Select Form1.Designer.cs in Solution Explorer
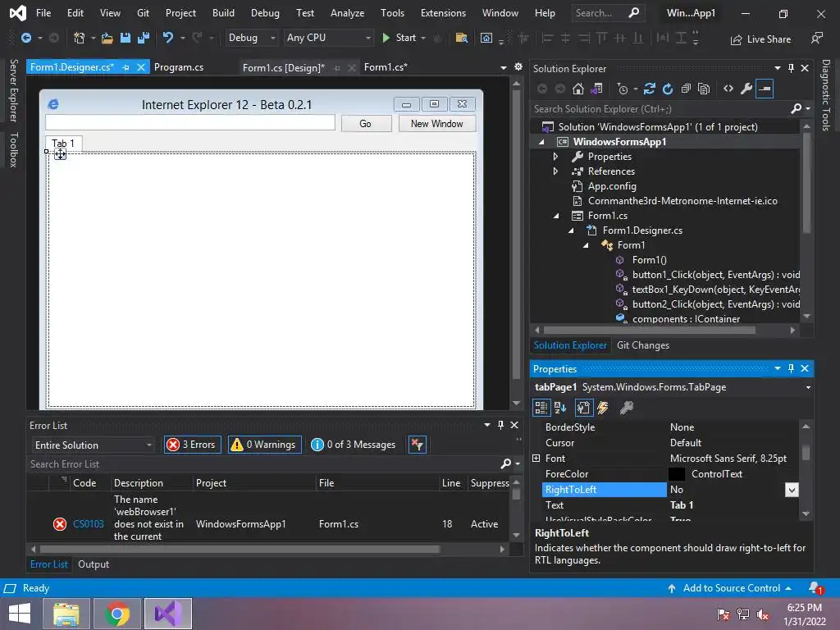 [642, 231]
